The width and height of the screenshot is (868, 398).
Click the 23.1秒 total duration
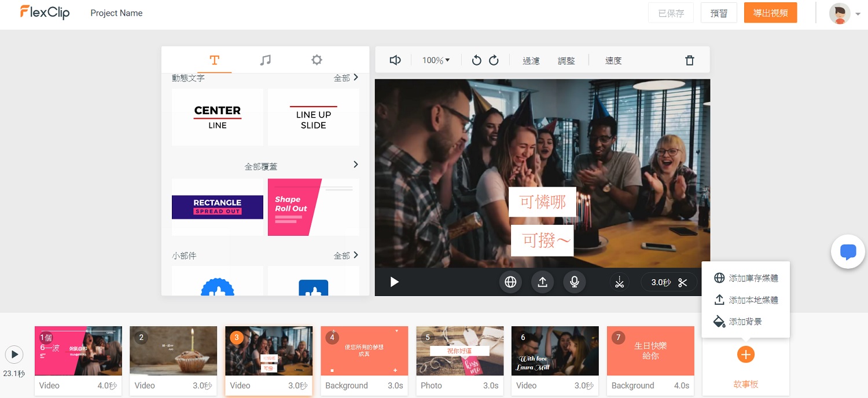tap(14, 374)
